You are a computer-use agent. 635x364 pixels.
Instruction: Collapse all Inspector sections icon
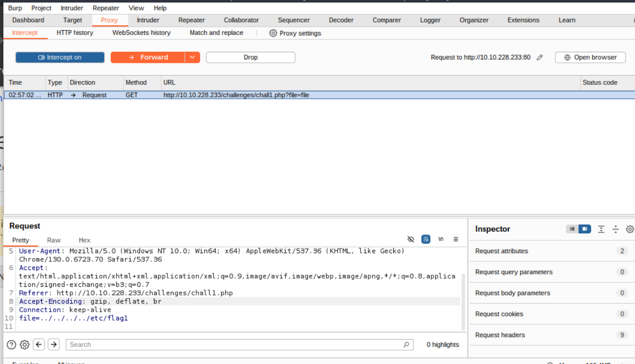616,229
